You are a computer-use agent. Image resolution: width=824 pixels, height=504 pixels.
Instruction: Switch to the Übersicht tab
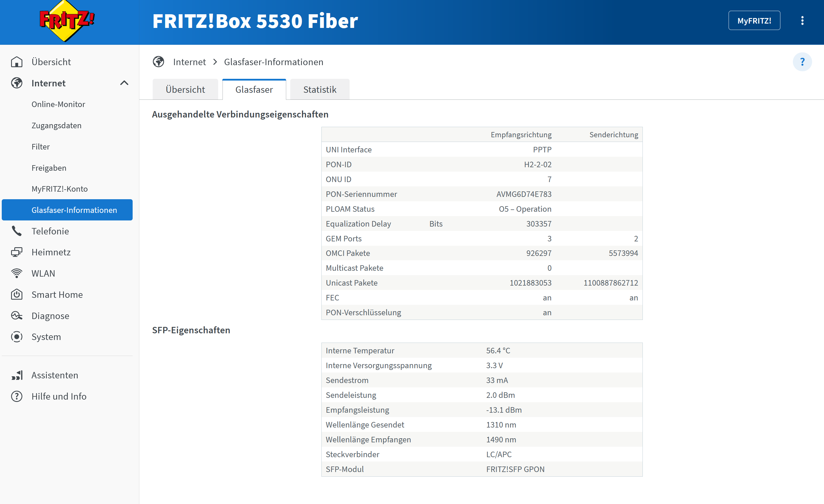point(185,89)
